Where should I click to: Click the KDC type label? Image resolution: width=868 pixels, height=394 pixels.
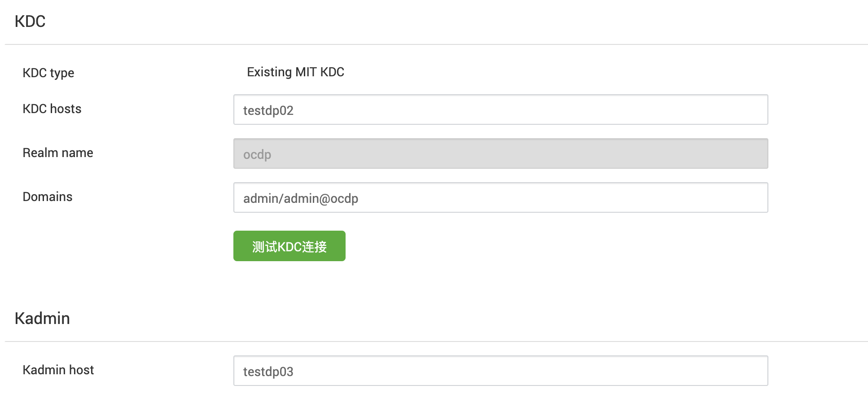pos(48,73)
